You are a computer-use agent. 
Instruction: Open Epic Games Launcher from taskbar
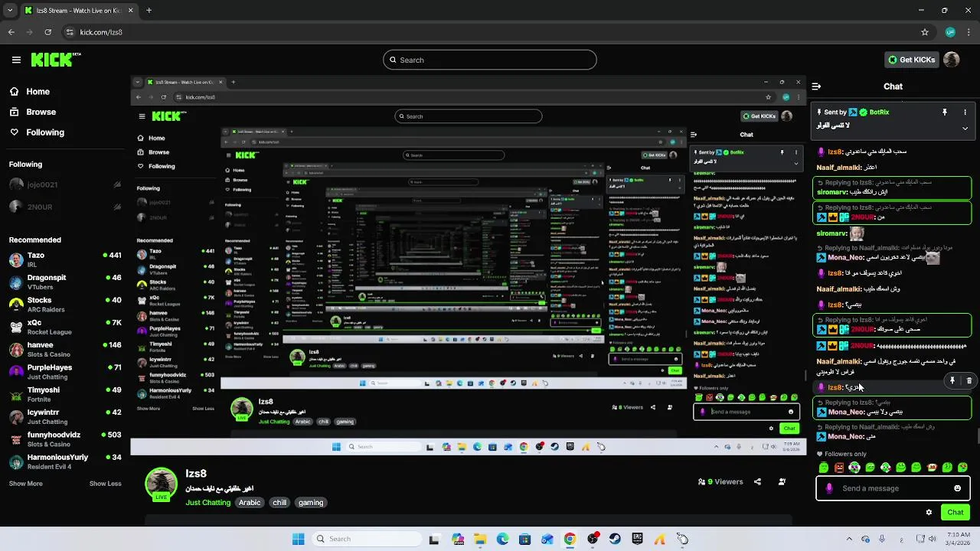(x=637, y=539)
